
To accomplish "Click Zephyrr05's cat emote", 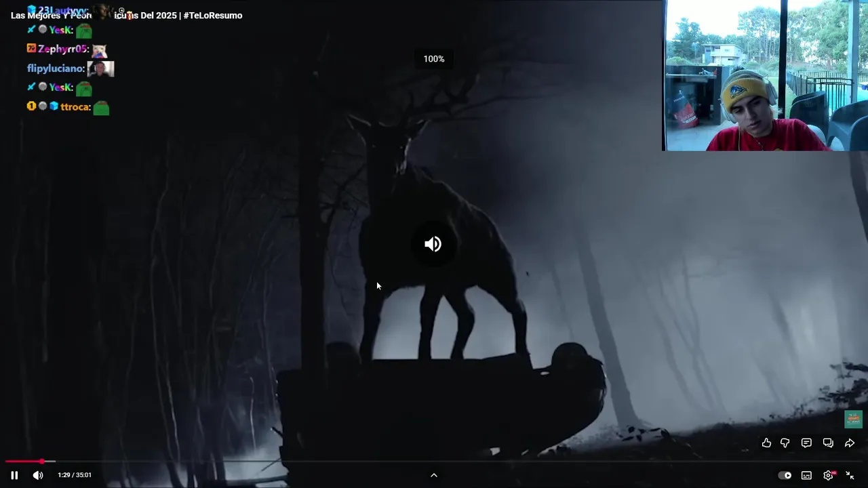I will point(99,50).
